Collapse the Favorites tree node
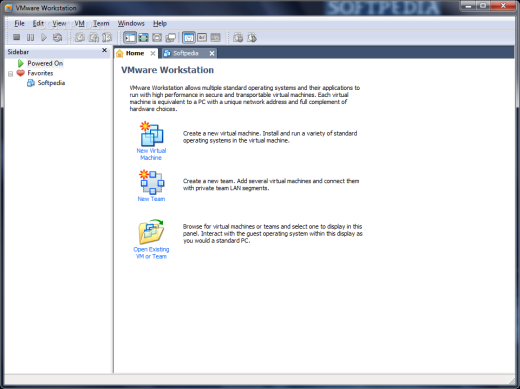 click(x=10, y=74)
